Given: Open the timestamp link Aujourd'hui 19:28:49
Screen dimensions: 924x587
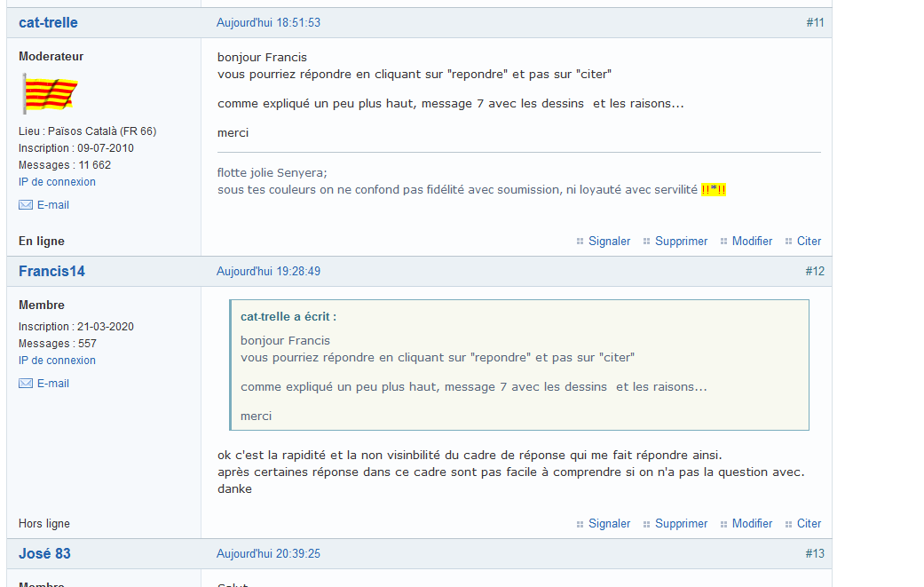Looking at the screenshot, I should pos(268,271).
